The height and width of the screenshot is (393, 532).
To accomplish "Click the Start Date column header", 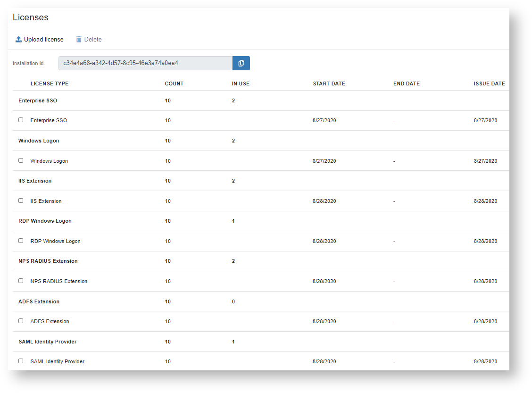I will [329, 84].
